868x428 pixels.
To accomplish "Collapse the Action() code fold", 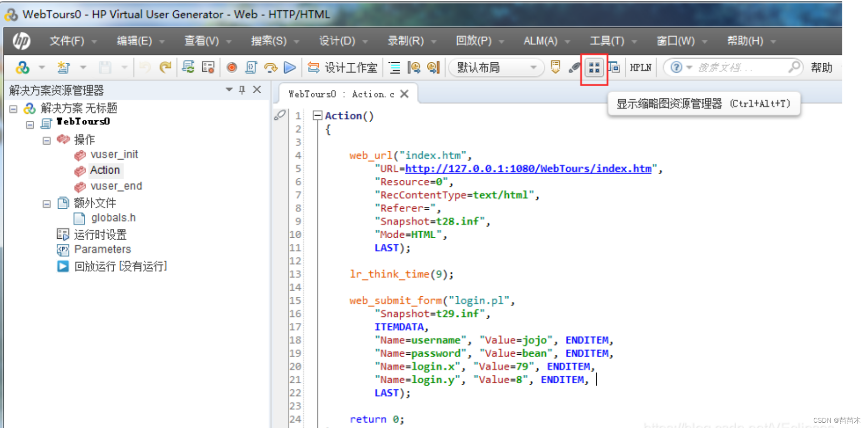I will [x=317, y=116].
